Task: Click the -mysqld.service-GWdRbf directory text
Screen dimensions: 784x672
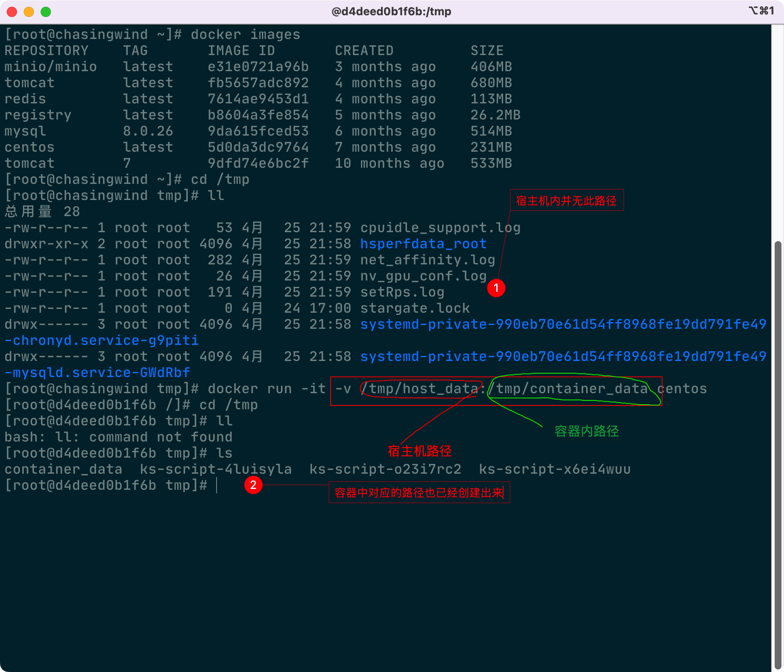Action: 97,372
